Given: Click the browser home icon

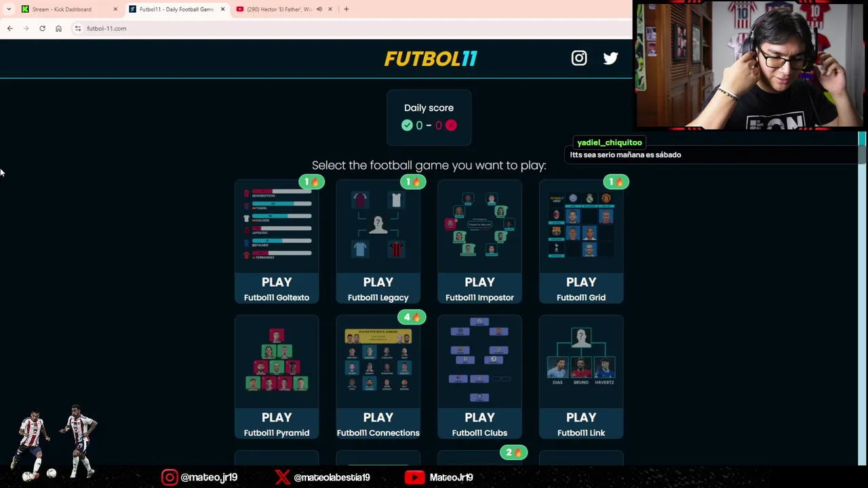Looking at the screenshot, I should point(58,28).
